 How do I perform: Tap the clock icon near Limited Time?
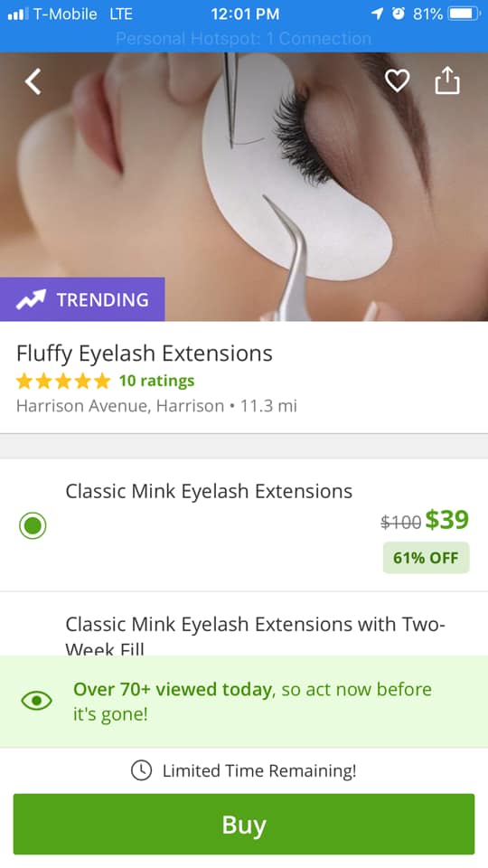coord(141,770)
